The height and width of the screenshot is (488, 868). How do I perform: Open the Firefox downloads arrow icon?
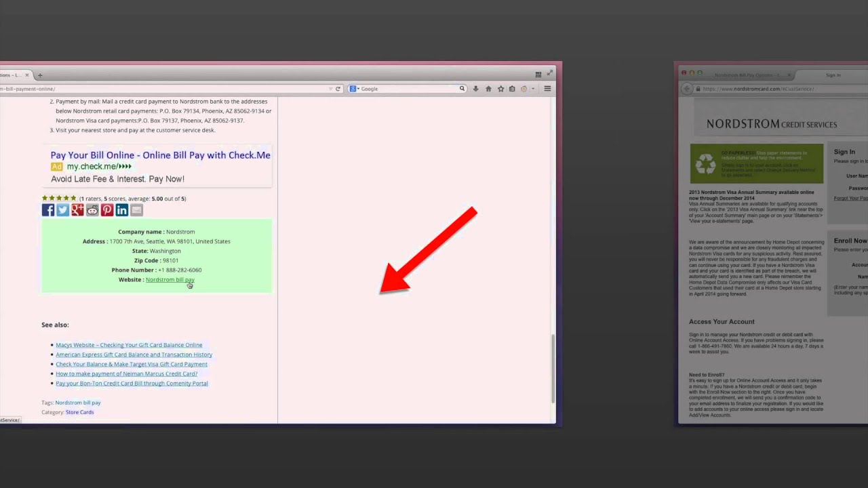[475, 89]
